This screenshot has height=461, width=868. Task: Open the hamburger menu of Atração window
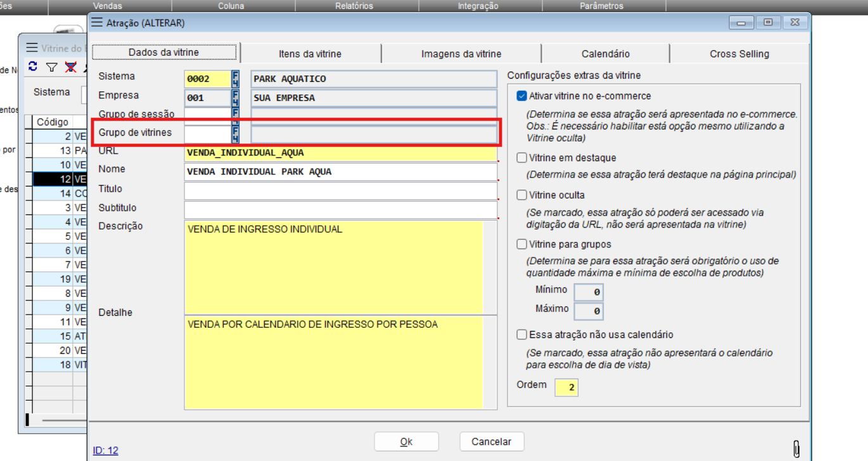[96, 22]
